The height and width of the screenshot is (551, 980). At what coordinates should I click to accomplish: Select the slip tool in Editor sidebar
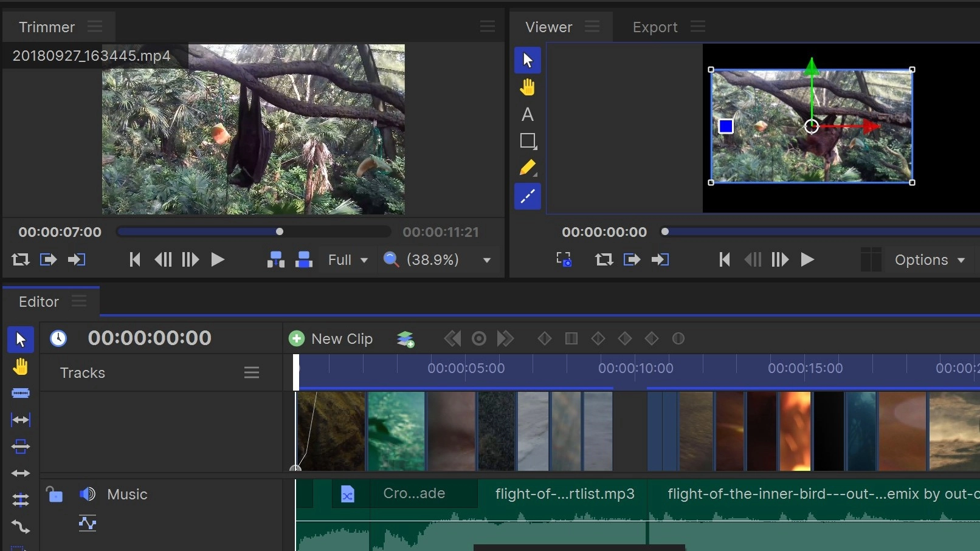pyautogui.click(x=21, y=420)
